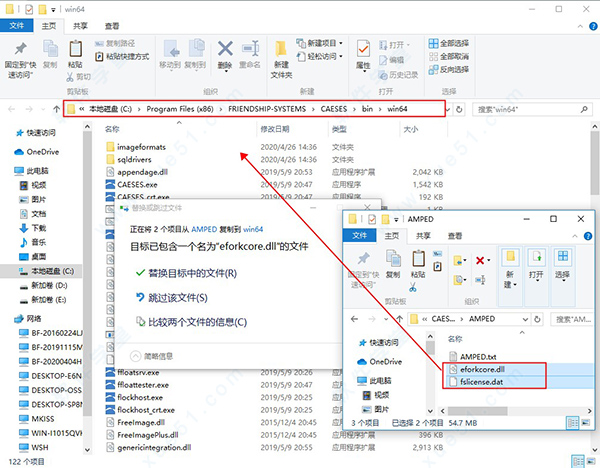Collapse the main window ribbon chevron
This screenshot has height=468, width=600.
click(x=580, y=26)
